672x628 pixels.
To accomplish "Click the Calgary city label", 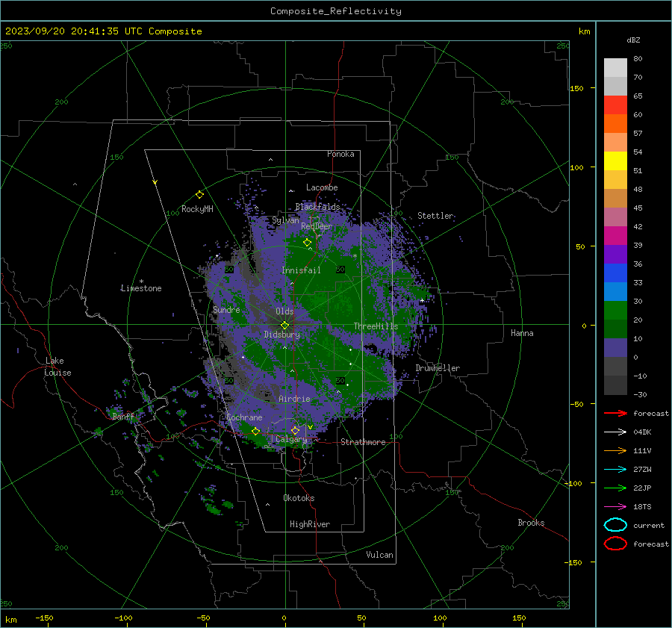I will coord(291,439).
